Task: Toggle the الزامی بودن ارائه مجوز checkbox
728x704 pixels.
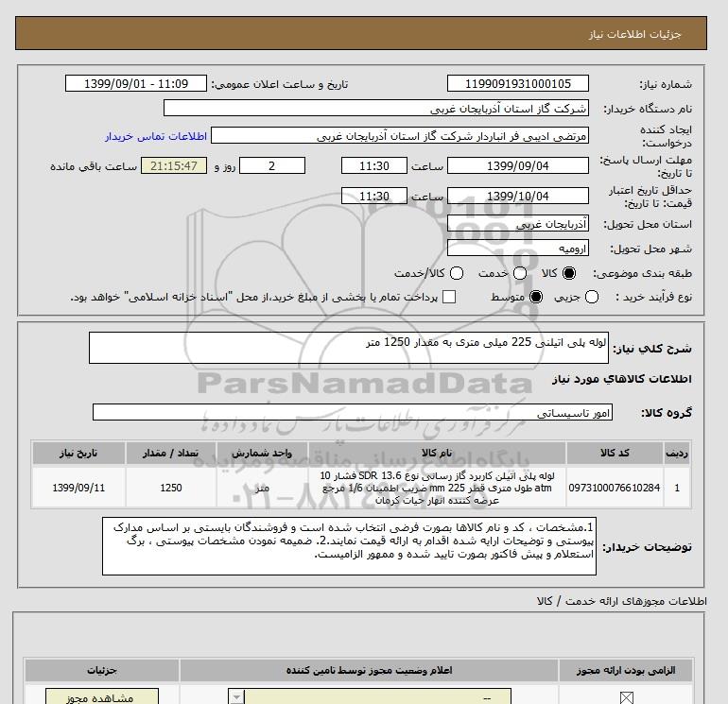Action: click(626, 697)
